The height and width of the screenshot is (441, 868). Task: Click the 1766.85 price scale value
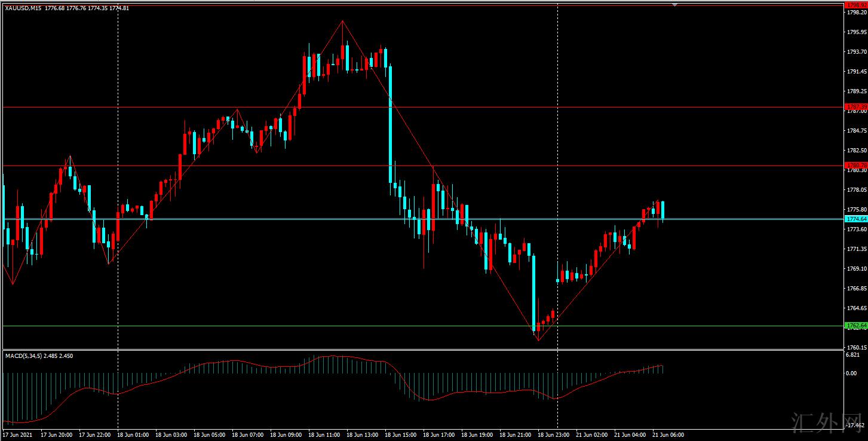tap(855, 289)
